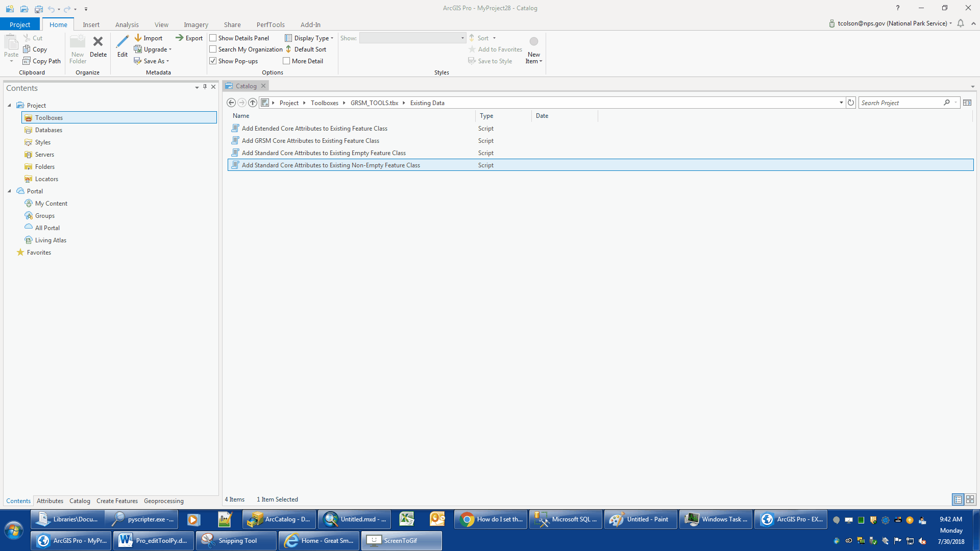Switch to the Geoprocessing pane tab
Screen dimensions: 980x551
click(x=163, y=501)
